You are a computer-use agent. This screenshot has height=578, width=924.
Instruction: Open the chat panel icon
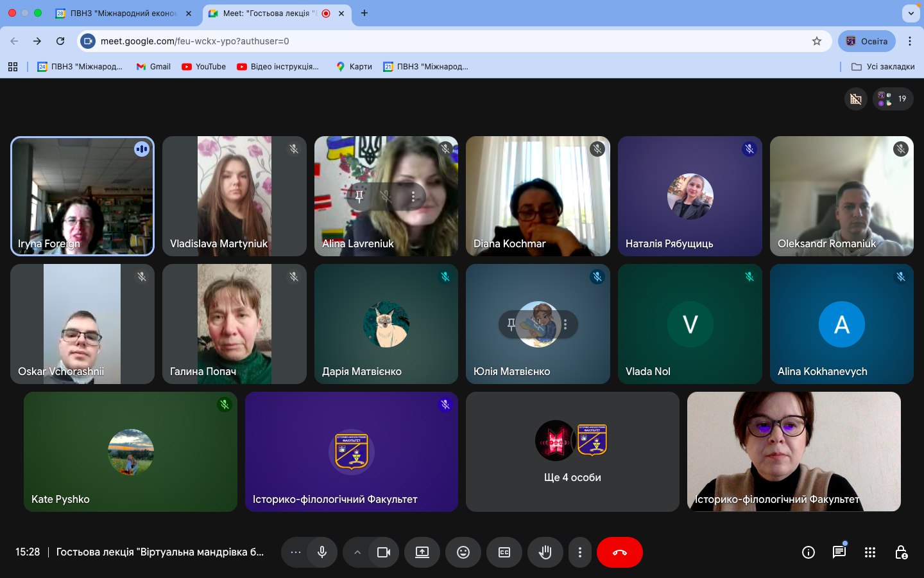point(839,552)
